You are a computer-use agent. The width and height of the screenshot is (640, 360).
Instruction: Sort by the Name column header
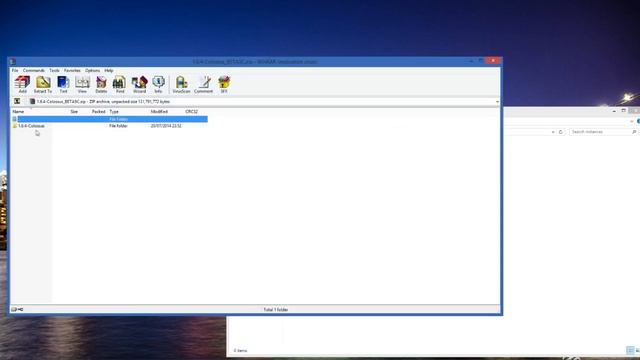(x=18, y=111)
